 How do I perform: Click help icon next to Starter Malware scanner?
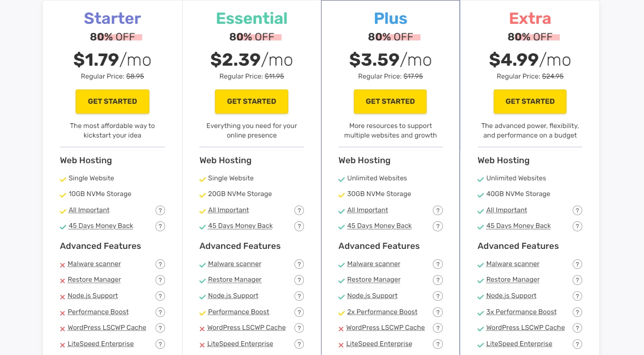pyautogui.click(x=160, y=264)
